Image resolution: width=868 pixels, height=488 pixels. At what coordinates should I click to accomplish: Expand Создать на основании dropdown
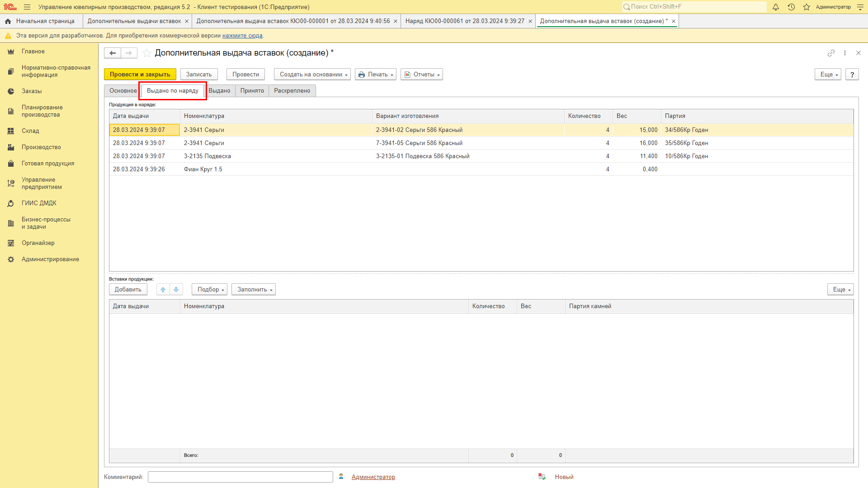(x=312, y=75)
